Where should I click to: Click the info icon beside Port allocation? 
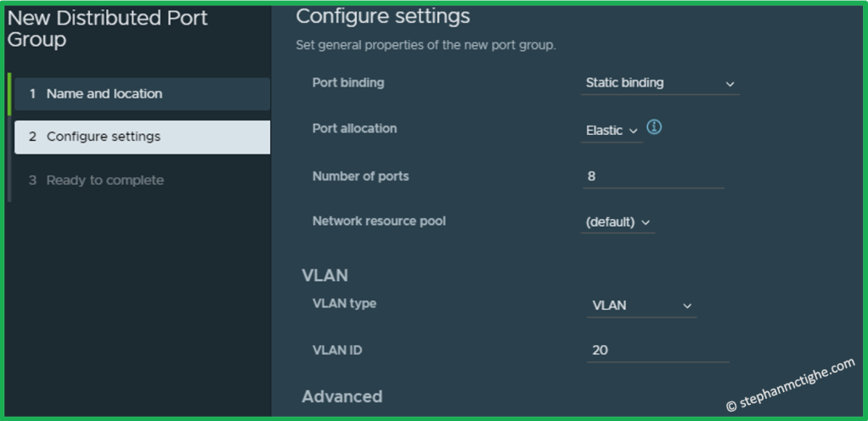[654, 127]
